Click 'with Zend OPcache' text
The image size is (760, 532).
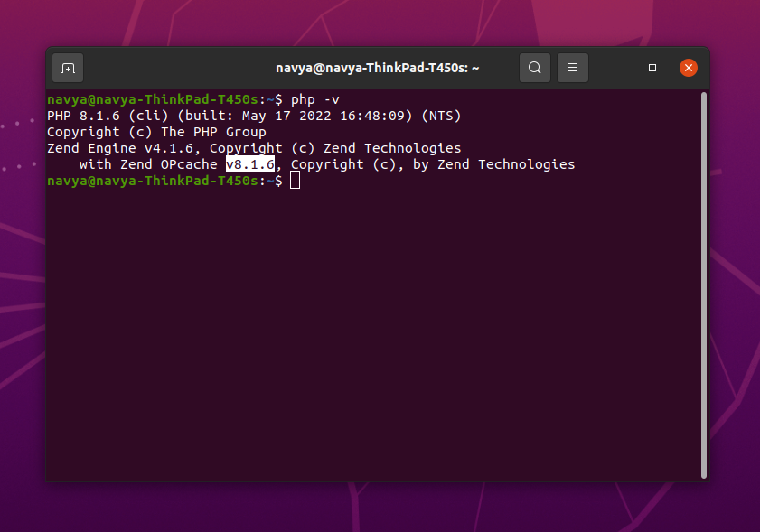pyautogui.click(x=148, y=164)
